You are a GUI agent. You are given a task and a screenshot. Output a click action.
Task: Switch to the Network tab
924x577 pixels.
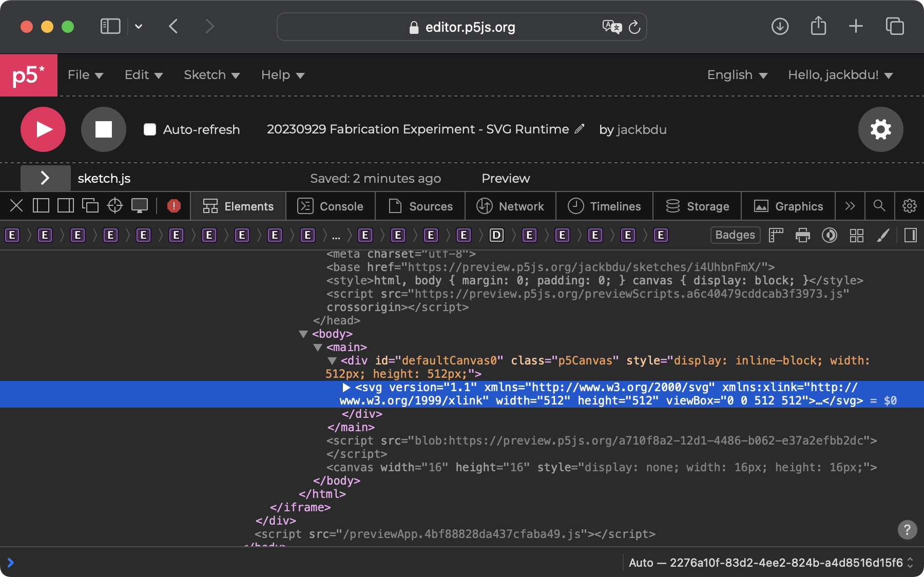(510, 206)
